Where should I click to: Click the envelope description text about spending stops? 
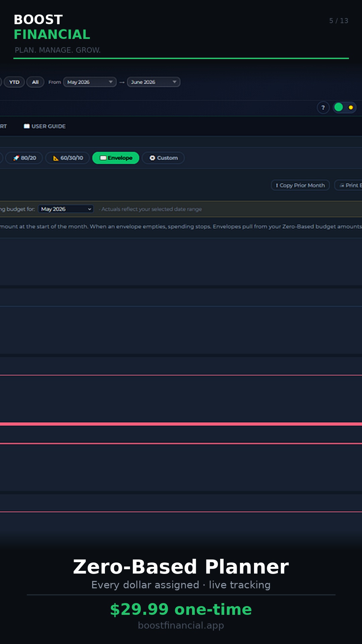(x=181, y=227)
